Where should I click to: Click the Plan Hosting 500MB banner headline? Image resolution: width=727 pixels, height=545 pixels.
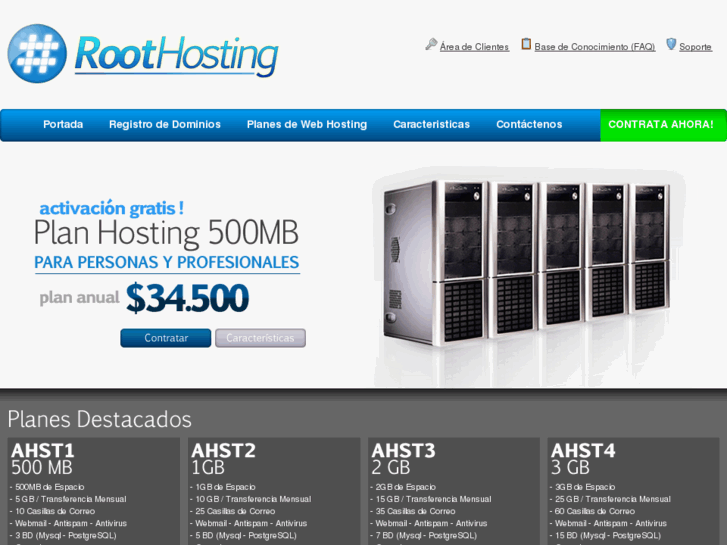tap(166, 232)
